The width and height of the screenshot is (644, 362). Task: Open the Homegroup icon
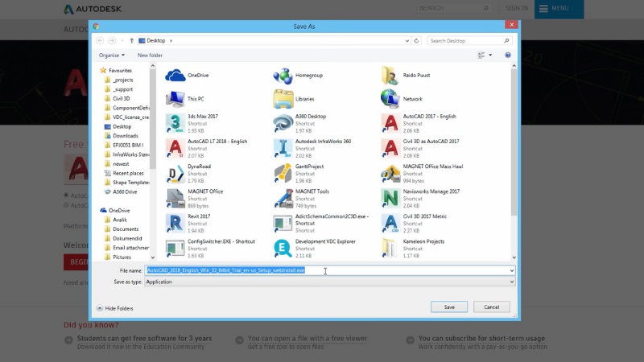(298, 76)
